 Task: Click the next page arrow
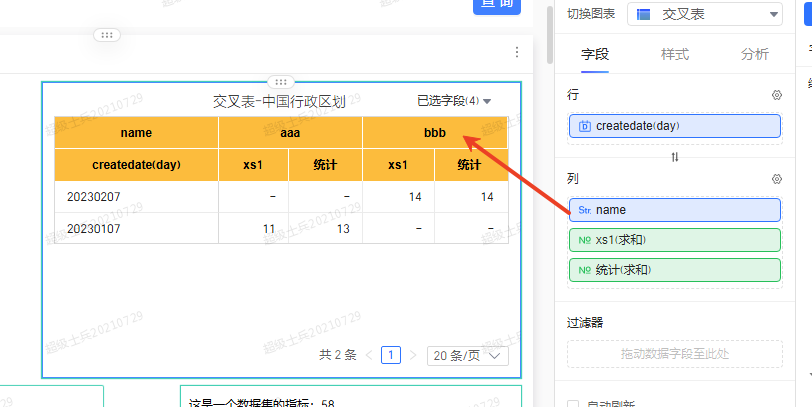pyautogui.click(x=413, y=355)
